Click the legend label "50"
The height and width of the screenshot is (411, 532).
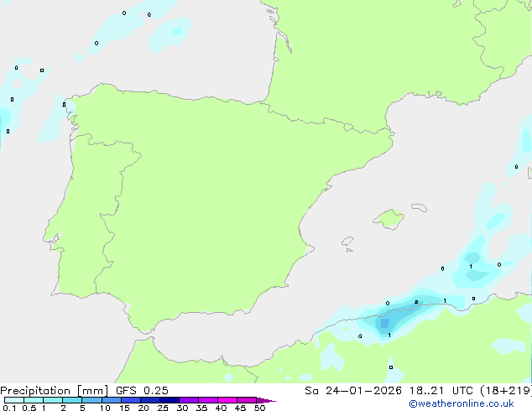tap(260, 408)
